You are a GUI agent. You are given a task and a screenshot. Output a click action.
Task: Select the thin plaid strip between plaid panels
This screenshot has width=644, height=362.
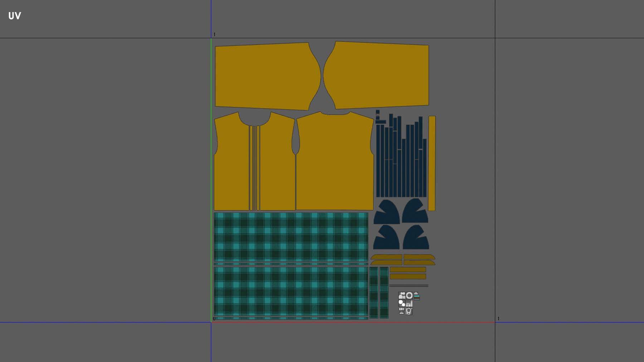point(291,264)
